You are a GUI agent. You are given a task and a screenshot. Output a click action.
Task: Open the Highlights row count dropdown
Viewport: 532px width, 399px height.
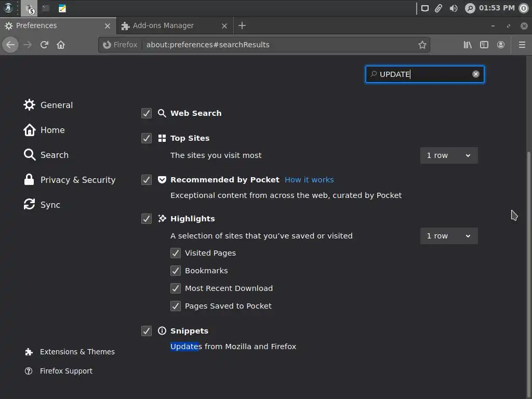(x=448, y=236)
